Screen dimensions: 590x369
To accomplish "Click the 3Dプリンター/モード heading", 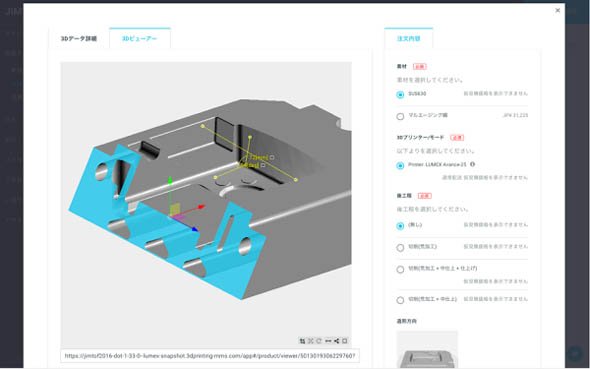I will (x=420, y=138).
